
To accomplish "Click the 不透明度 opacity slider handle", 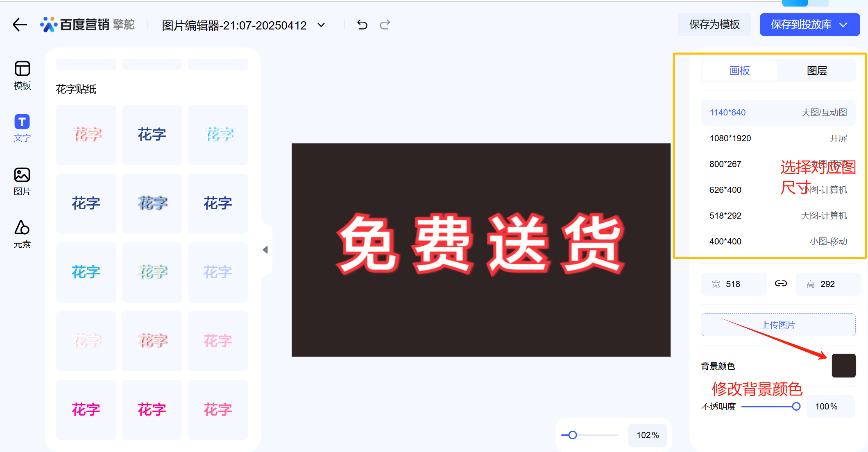I will [796, 407].
